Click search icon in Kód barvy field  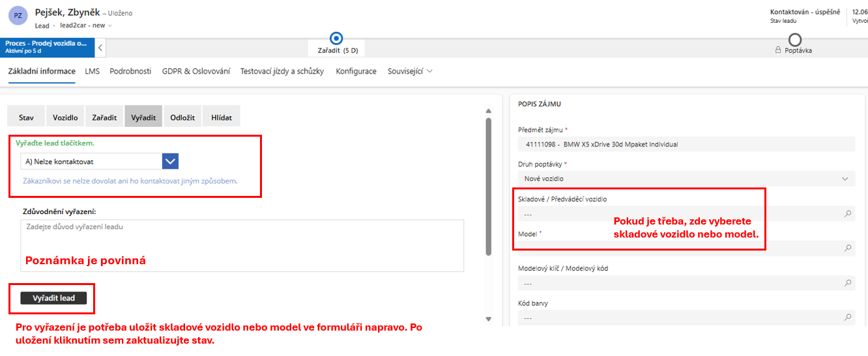[848, 318]
